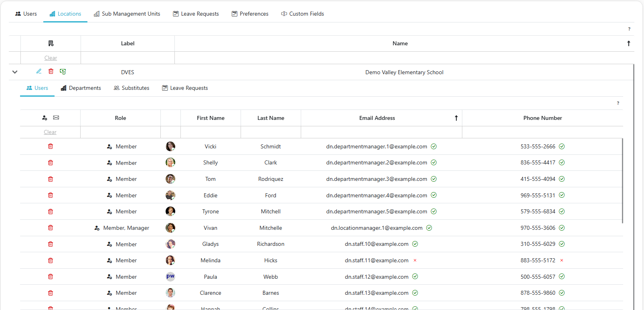Click the envelope email icon in users header
644x310 pixels.
pyautogui.click(x=56, y=118)
